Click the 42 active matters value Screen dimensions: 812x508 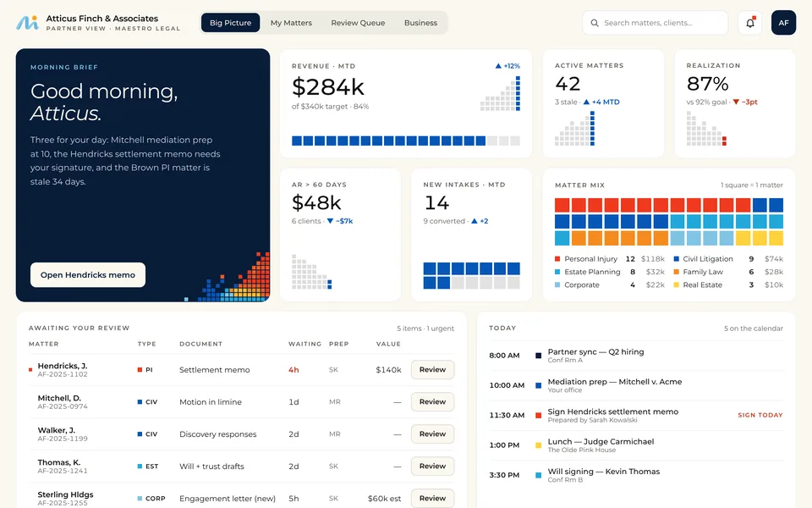pyautogui.click(x=568, y=84)
